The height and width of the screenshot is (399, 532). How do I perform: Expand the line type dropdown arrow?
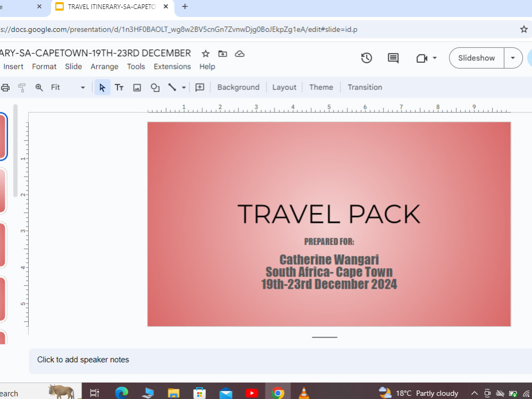pyautogui.click(x=184, y=88)
